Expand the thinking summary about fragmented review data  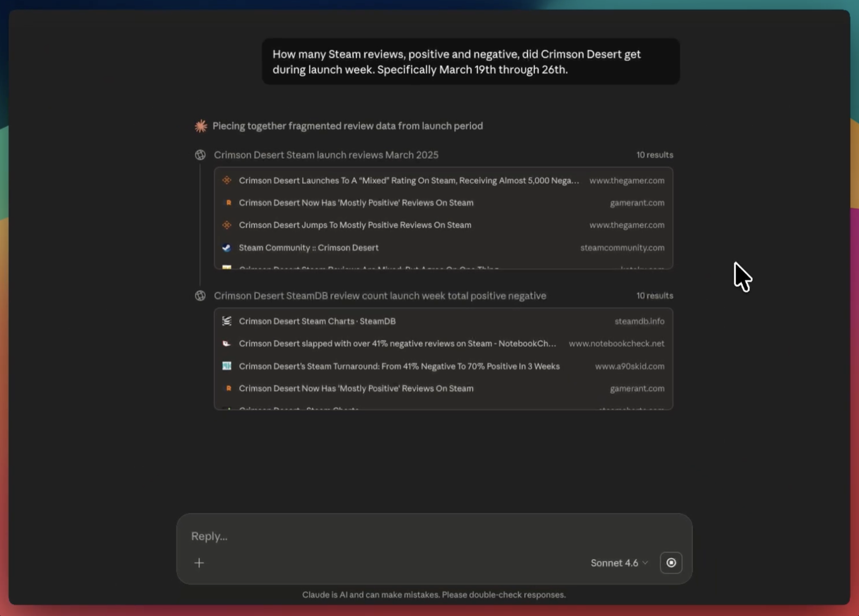(347, 126)
